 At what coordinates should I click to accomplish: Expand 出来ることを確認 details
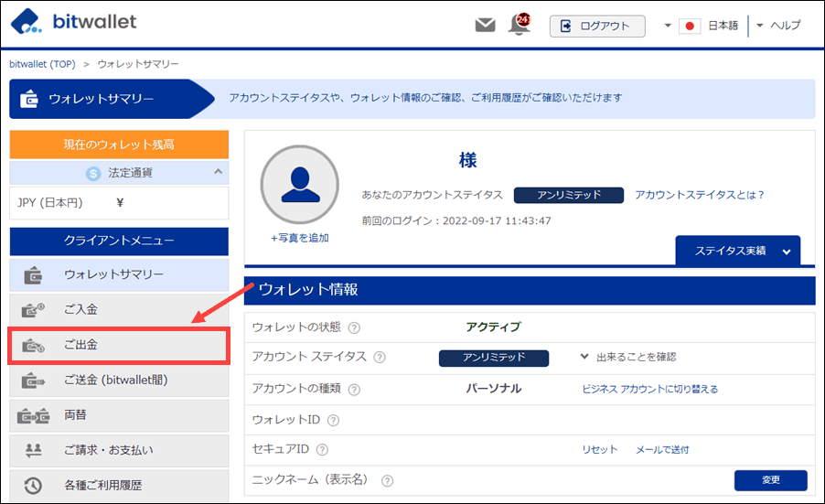629,357
